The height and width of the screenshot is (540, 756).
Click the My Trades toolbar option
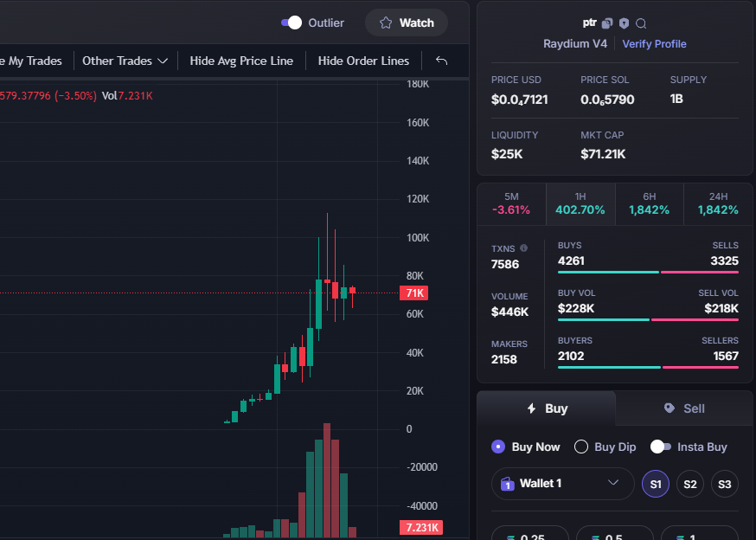pos(31,61)
